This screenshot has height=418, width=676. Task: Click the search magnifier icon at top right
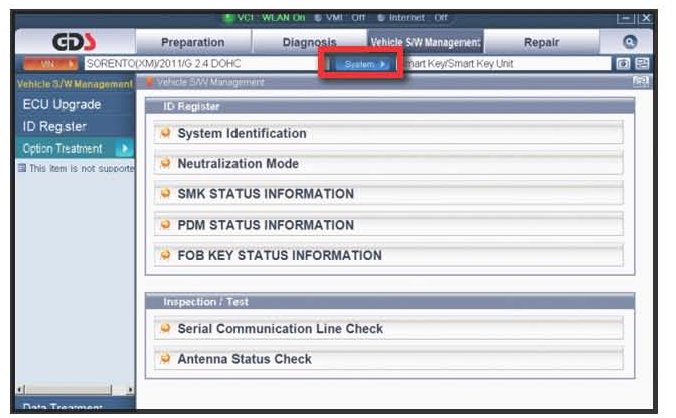click(630, 43)
